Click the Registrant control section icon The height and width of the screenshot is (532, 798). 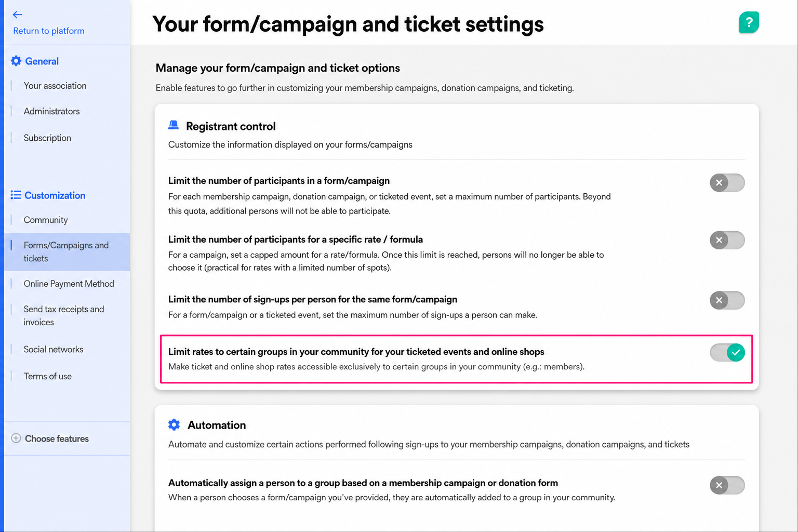tap(174, 125)
